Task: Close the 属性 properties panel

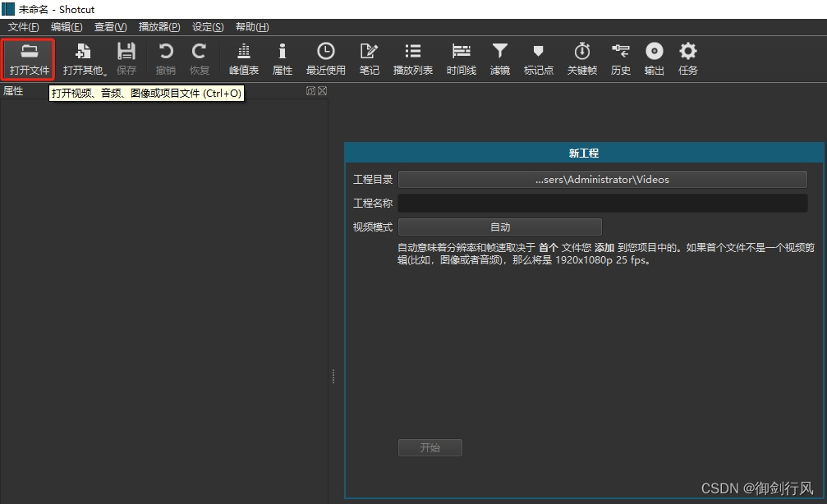Action: click(x=322, y=90)
